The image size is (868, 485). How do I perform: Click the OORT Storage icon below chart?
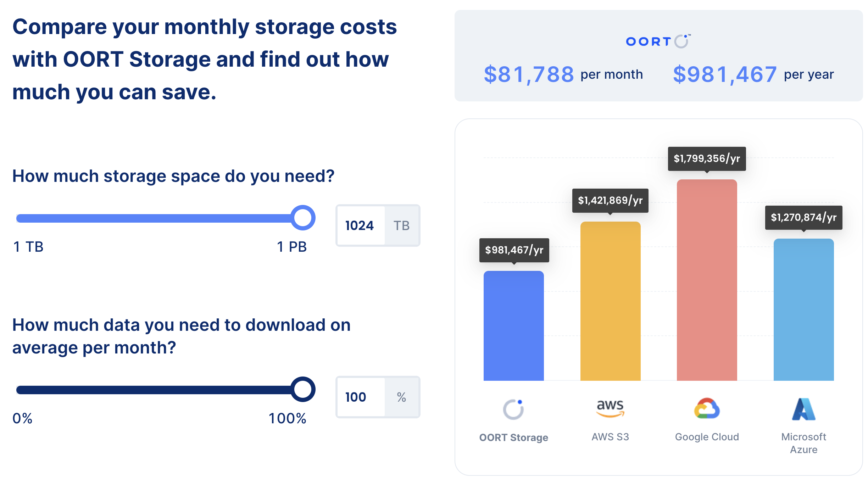(x=513, y=409)
